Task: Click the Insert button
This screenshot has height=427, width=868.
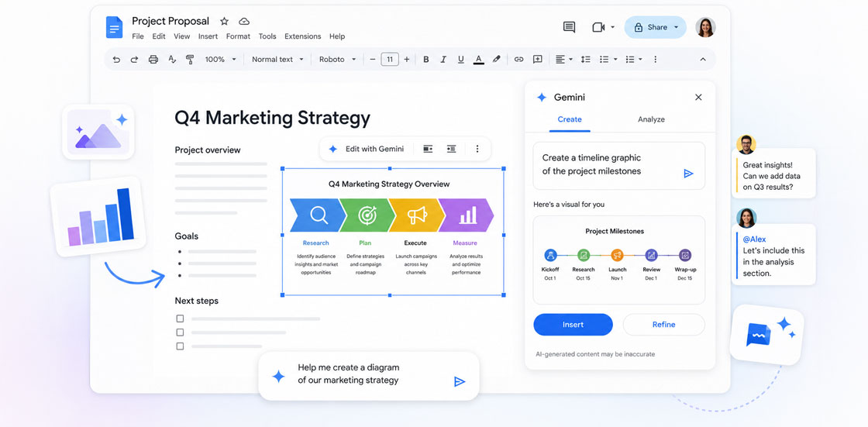Action: tap(573, 325)
